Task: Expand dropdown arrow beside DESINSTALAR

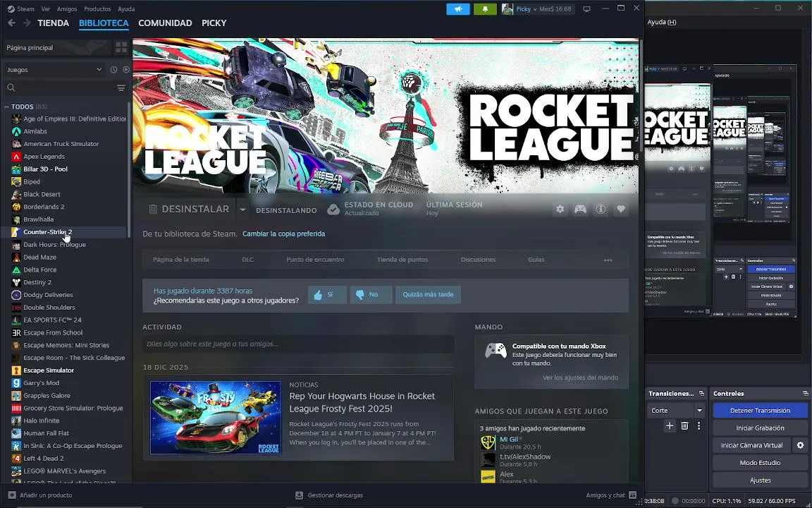Action: tap(242, 210)
